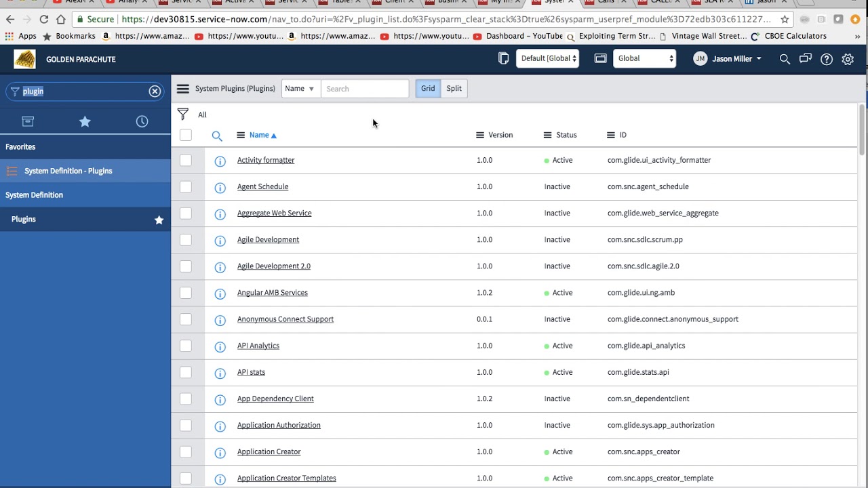Image resolution: width=868 pixels, height=488 pixels.
Task: Reload the page in Chrome
Action: pos(44,19)
